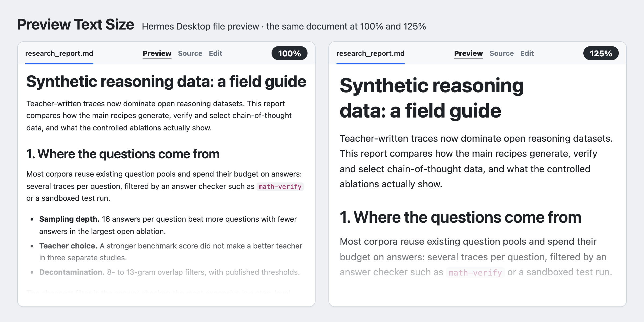Select research_report.md file tab in 100% panel

point(59,53)
